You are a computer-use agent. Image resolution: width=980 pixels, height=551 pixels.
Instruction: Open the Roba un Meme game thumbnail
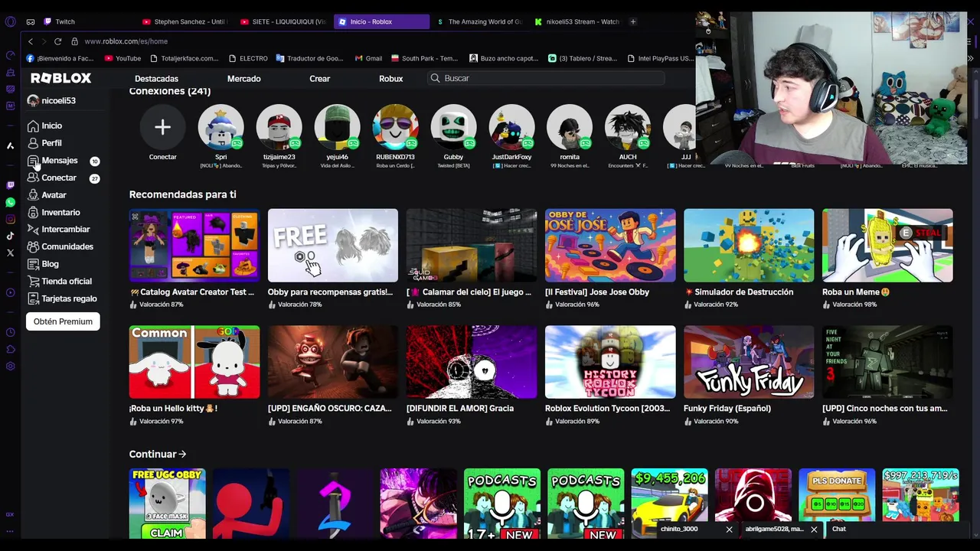click(x=887, y=245)
